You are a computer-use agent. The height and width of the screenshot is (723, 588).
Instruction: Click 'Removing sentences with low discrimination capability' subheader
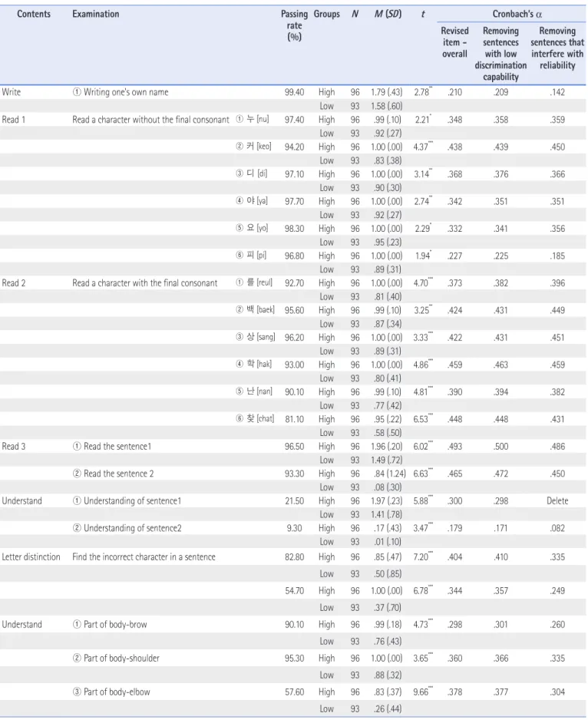(500, 54)
